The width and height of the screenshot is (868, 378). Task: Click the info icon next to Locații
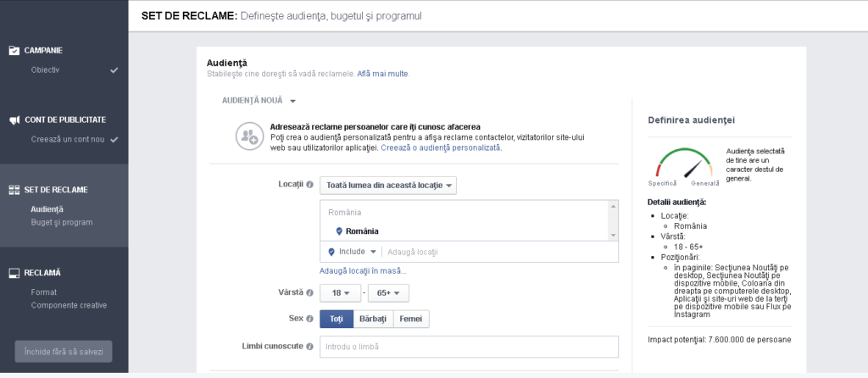click(309, 185)
